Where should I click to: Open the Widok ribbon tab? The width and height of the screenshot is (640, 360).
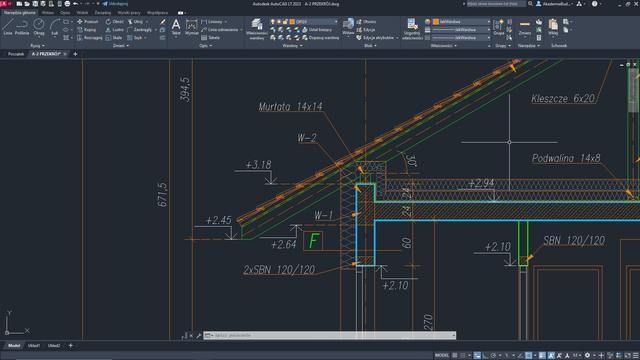(x=82, y=13)
